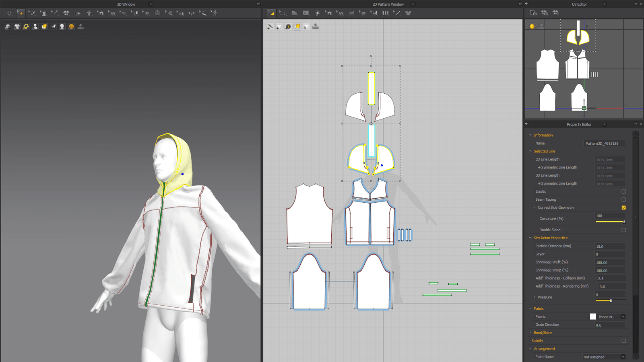The height and width of the screenshot is (362, 644).
Task: Choose the Zipper tool in 3D toolbar
Action: (157, 13)
